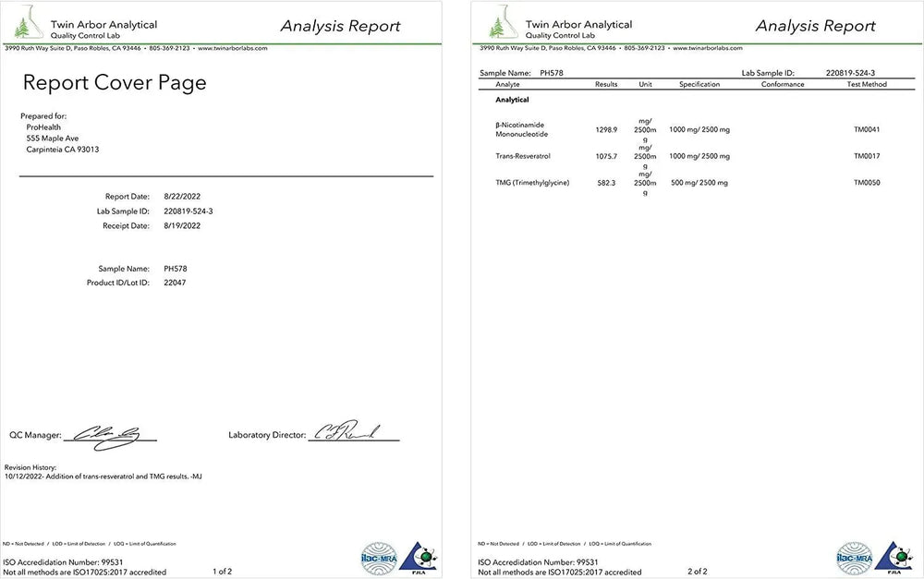Screen dimensions: 924x579
Task: Click the Twin Arbor tree logo on results page
Action: tap(500, 26)
